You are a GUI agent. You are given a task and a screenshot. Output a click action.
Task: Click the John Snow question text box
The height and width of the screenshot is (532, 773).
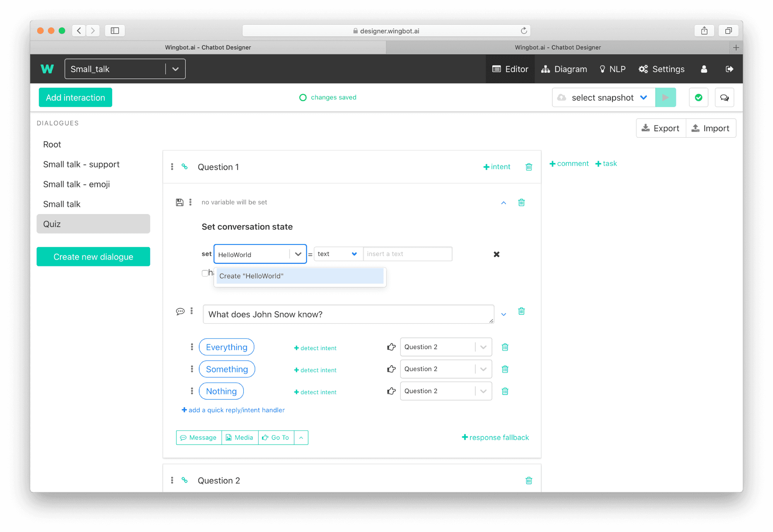pyautogui.click(x=348, y=314)
